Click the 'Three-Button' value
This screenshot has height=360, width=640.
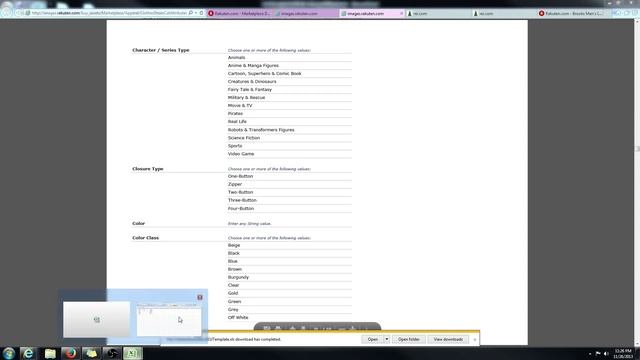(242, 200)
